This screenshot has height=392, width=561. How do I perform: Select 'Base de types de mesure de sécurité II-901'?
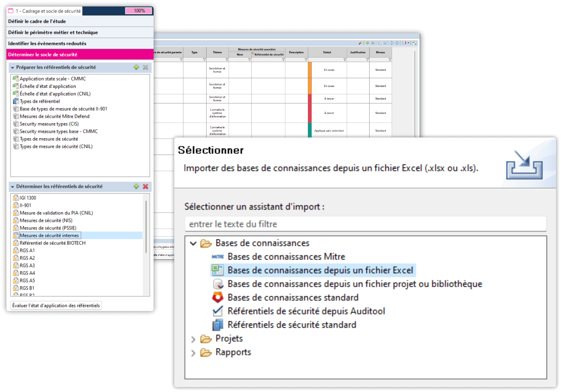63,109
